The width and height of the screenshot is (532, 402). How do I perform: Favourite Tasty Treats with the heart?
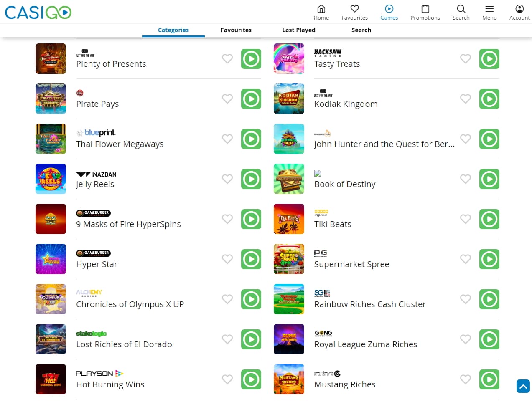(x=466, y=59)
